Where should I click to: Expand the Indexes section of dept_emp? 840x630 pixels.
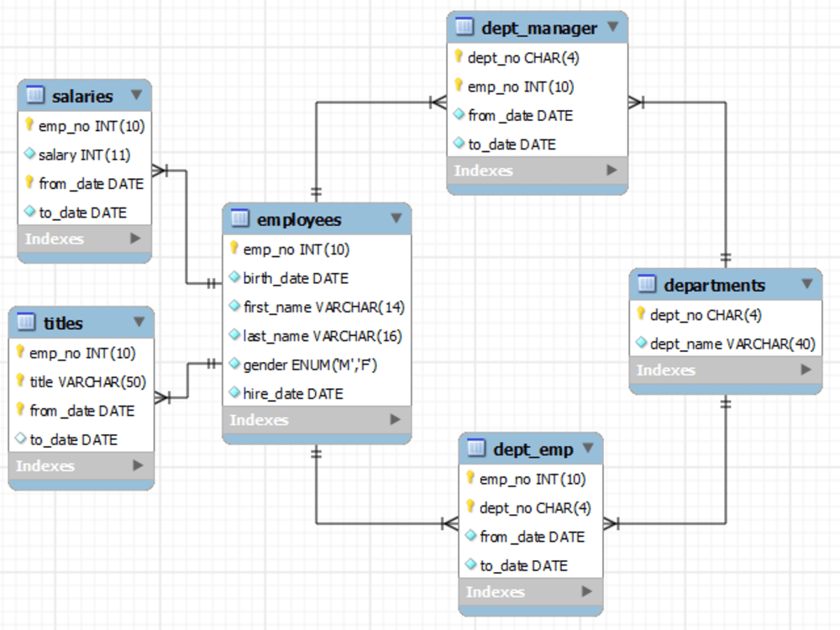coord(587,592)
